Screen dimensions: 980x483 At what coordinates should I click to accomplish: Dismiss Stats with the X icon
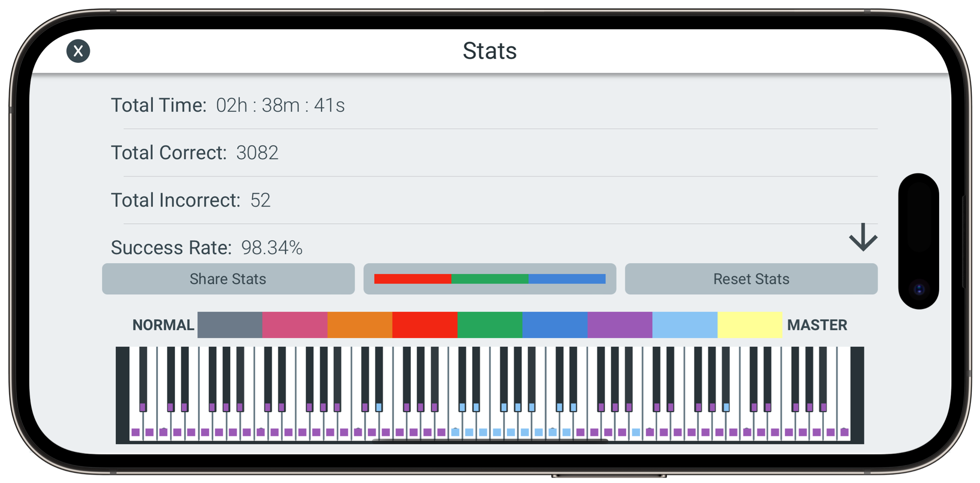pyautogui.click(x=78, y=50)
